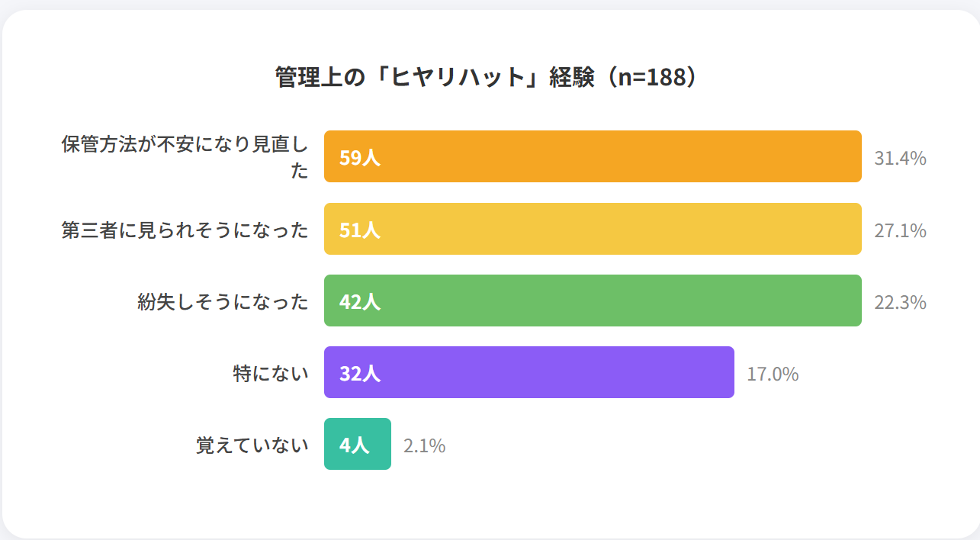Click the label 第三者に見られそうになった
Viewport: 980px width, 540px height.
[185, 230]
